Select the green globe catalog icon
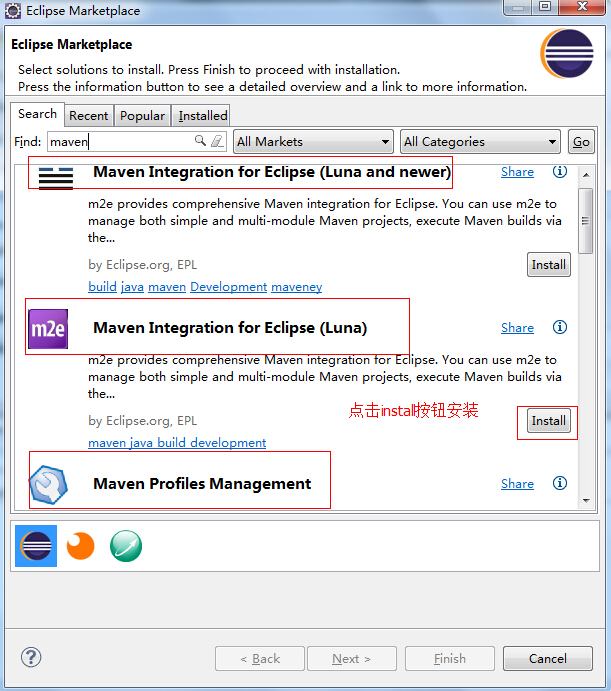The height and width of the screenshot is (691, 611). [126, 546]
